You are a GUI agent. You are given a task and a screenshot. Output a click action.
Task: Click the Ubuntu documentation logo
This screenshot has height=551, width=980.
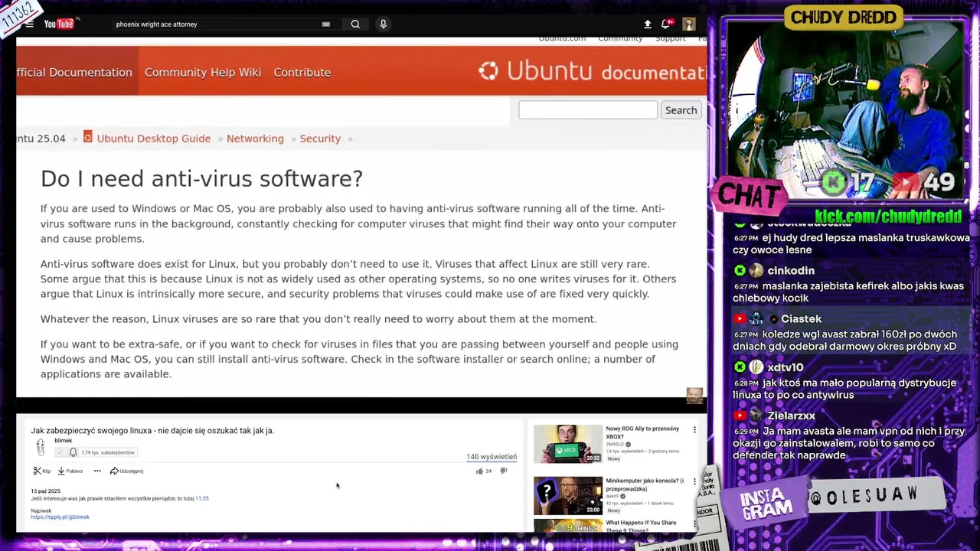coord(592,71)
